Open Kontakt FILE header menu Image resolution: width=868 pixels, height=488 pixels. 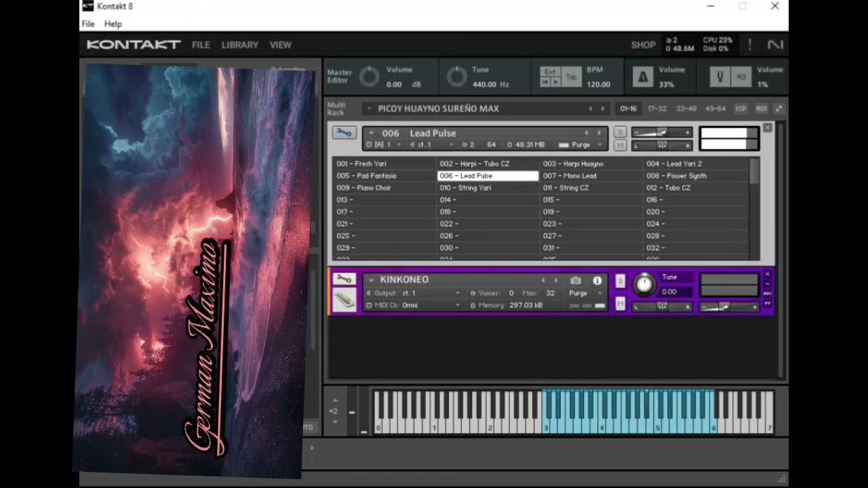pos(201,45)
